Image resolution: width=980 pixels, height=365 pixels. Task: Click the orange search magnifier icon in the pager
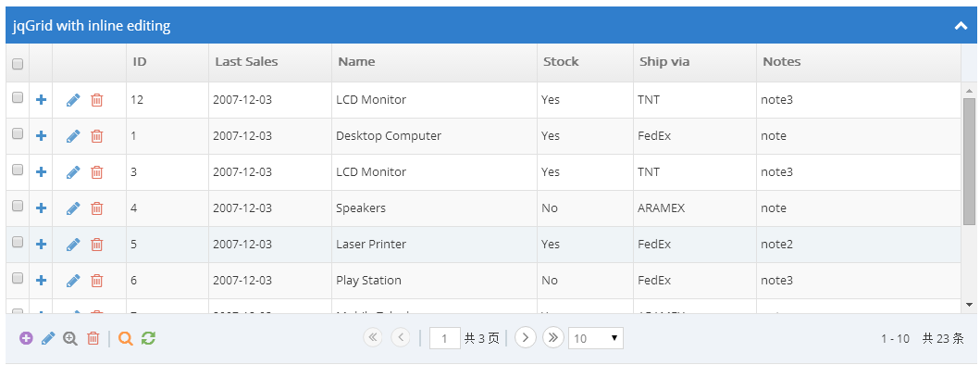[x=126, y=338]
